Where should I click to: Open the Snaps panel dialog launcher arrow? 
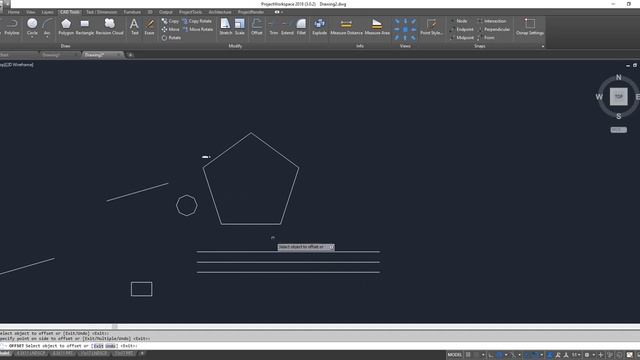click(x=543, y=46)
